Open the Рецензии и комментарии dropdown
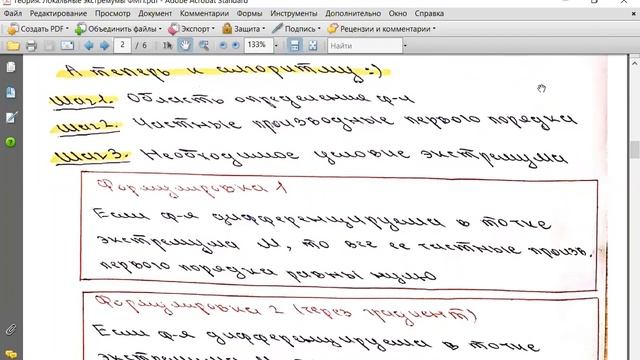The image size is (640, 360). pos(381,29)
